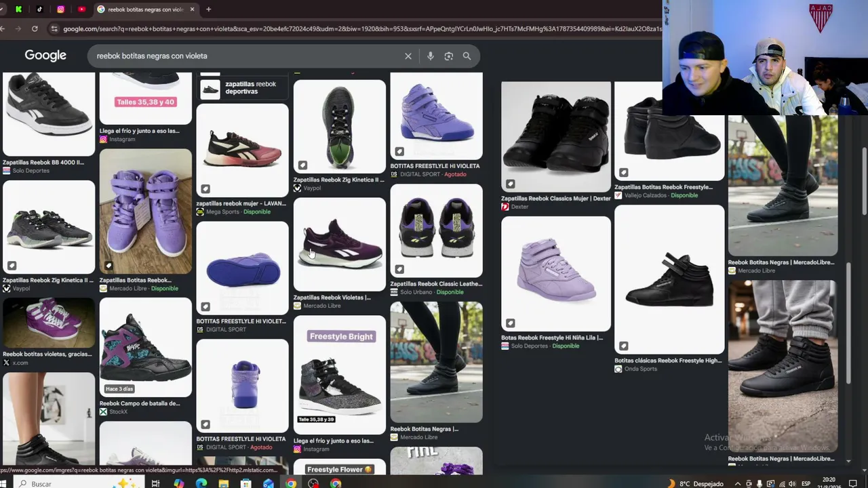Go to the Google home logo
This screenshot has height=488, width=868.
[x=45, y=56]
